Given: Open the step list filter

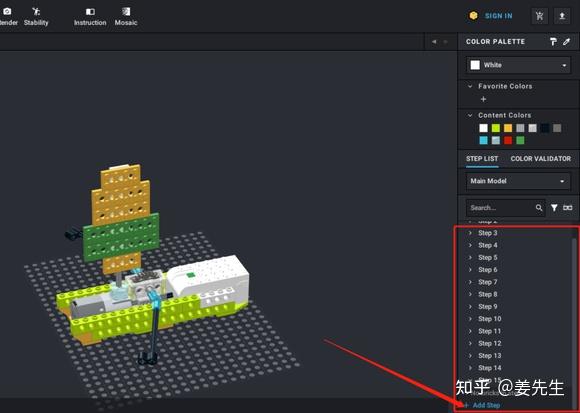Looking at the screenshot, I should (554, 208).
